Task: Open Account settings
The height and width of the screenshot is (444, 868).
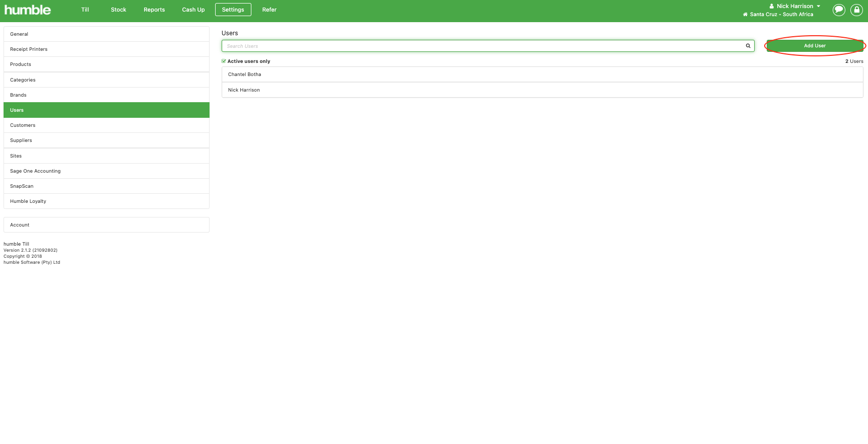Action: click(x=106, y=225)
